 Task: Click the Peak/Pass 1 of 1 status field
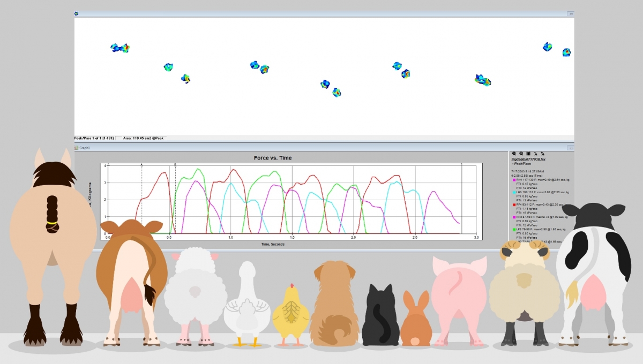pos(94,138)
